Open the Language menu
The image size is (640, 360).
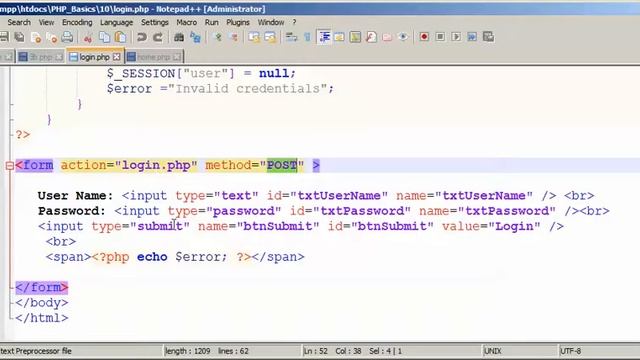tap(116, 22)
